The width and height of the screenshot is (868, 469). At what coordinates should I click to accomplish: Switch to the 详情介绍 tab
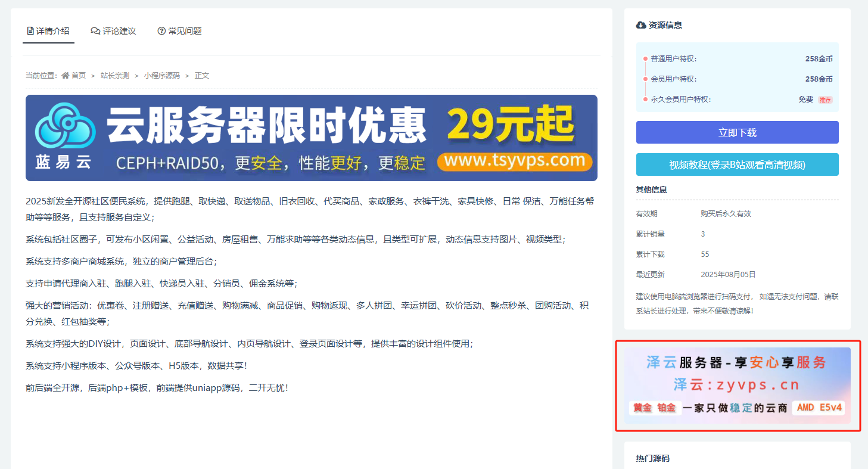48,31
